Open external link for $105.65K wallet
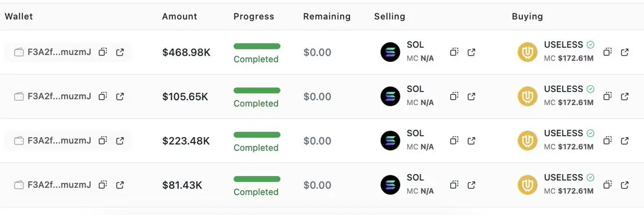Image resolution: width=644 pixels, height=215 pixels. click(120, 97)
